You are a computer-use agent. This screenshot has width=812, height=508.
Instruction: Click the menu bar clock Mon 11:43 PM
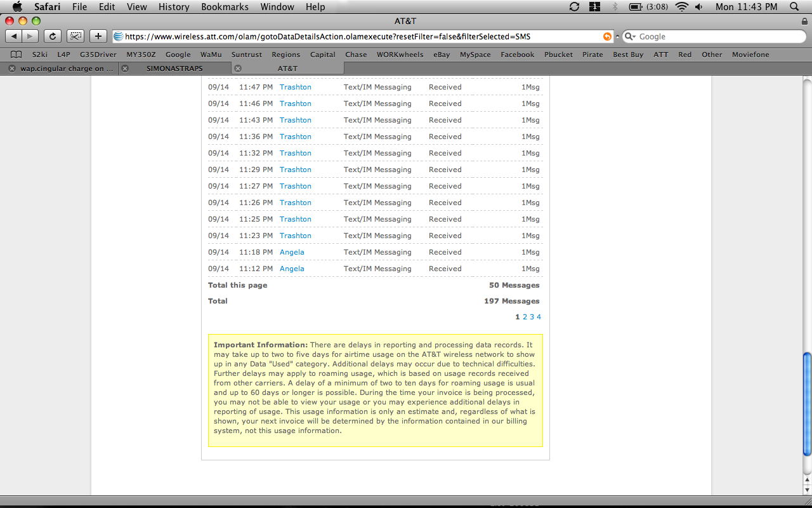746,7
